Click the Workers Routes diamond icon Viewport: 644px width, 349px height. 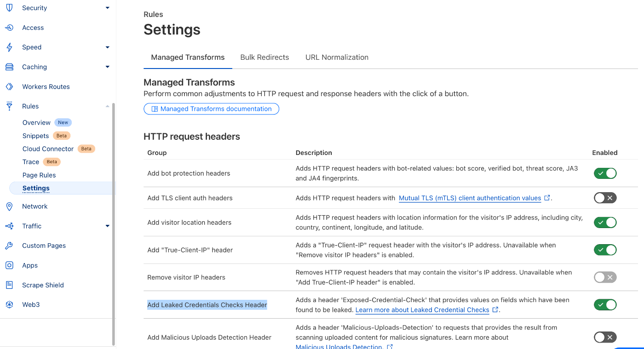click(9, 86)
